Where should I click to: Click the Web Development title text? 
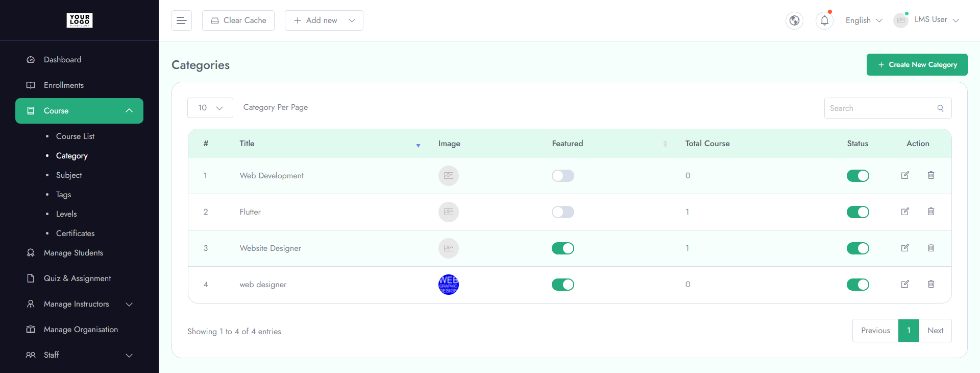272,176
